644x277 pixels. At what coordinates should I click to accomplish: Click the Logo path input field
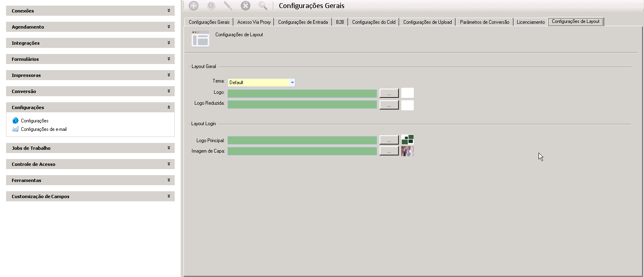tap(302, 93)
